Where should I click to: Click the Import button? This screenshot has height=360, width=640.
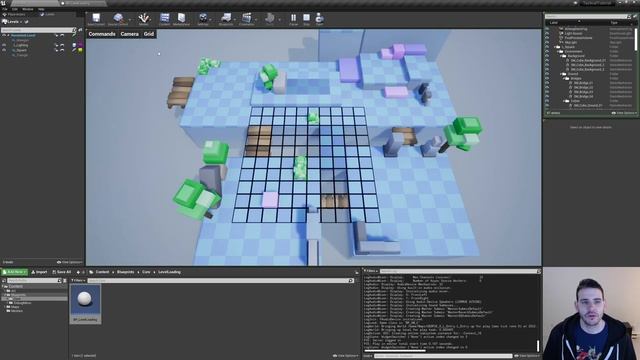pos(40,272)
